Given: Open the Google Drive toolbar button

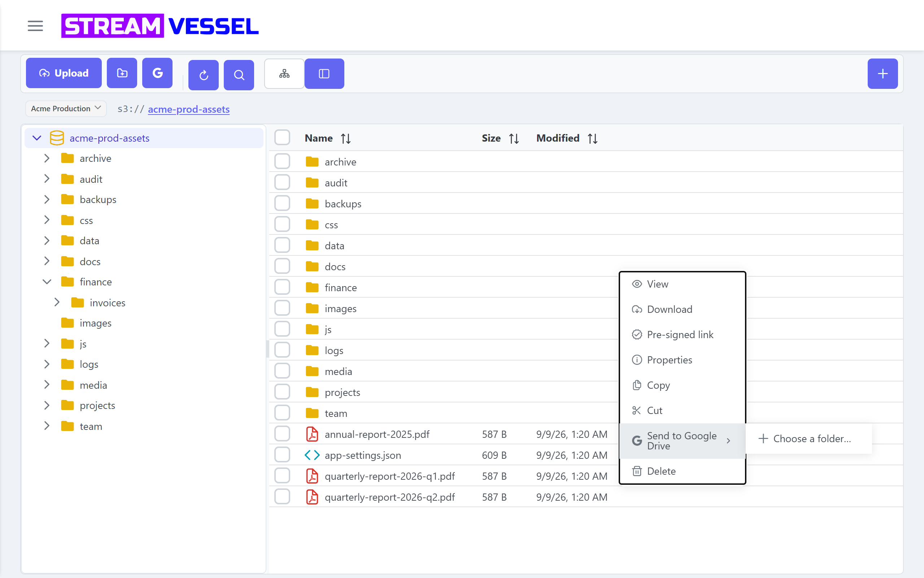Looking at the screenshot, I should click(157, 73).
